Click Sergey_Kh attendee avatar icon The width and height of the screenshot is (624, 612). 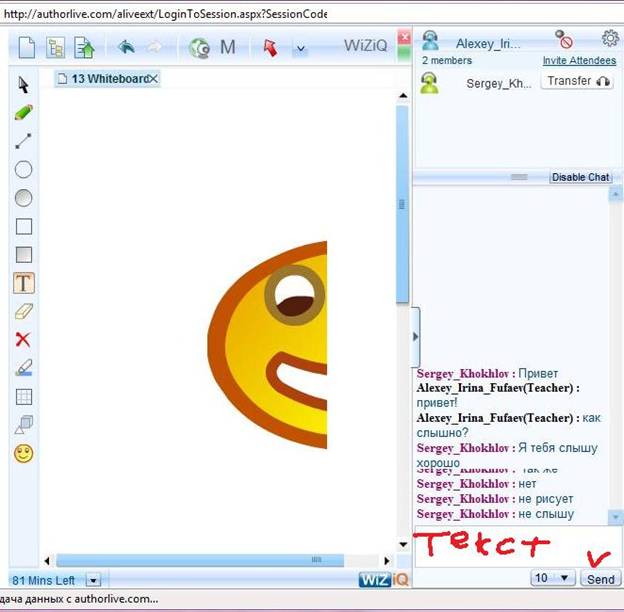pos(429,83)
